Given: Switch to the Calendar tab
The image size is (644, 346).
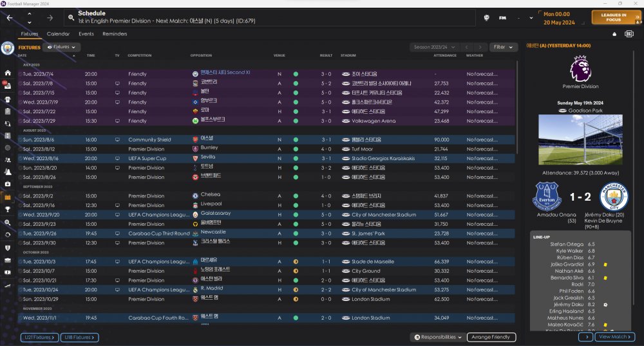Looking at the screenshot, I should pyautogui.click(x=58, y=34).
